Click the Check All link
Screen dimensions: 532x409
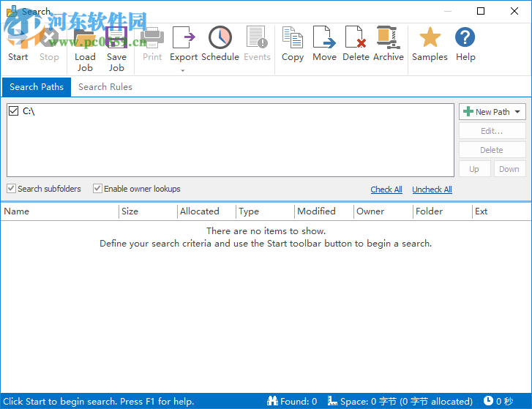point(386,190)
